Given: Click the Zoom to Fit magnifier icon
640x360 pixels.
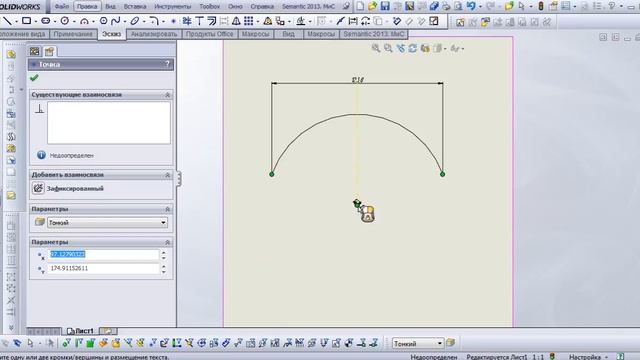Looking at the screenshot, I should [376, 48].
